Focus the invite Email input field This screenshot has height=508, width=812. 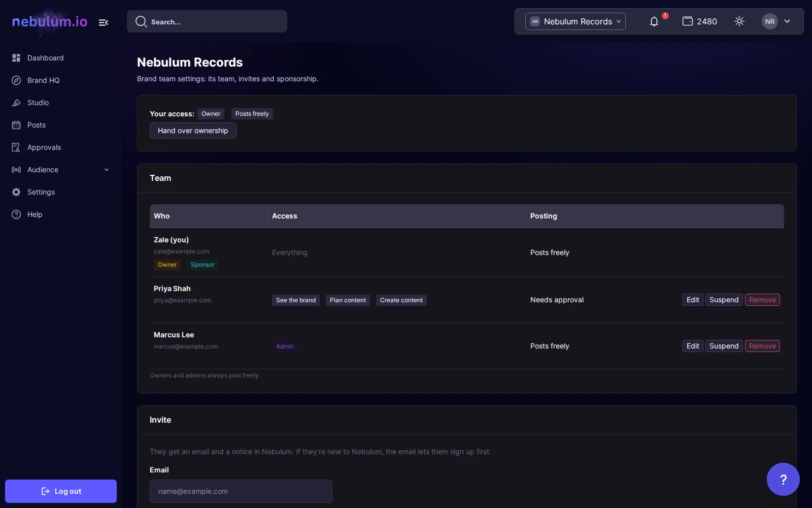(241, 491)
